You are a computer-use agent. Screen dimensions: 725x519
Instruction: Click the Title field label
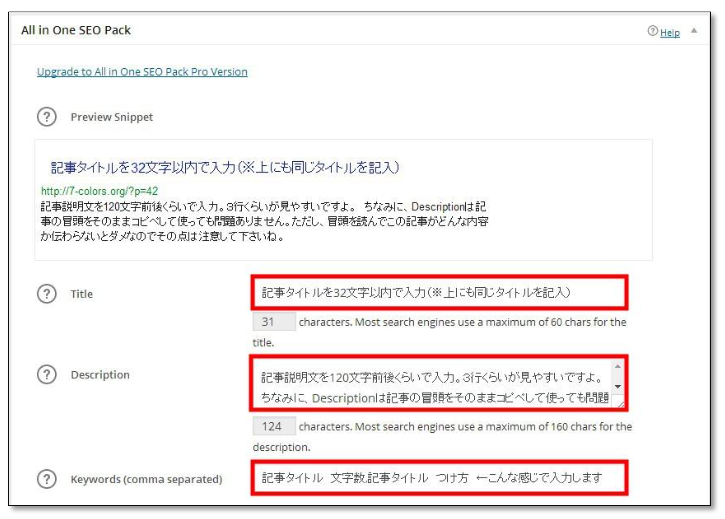coord(81,294)
